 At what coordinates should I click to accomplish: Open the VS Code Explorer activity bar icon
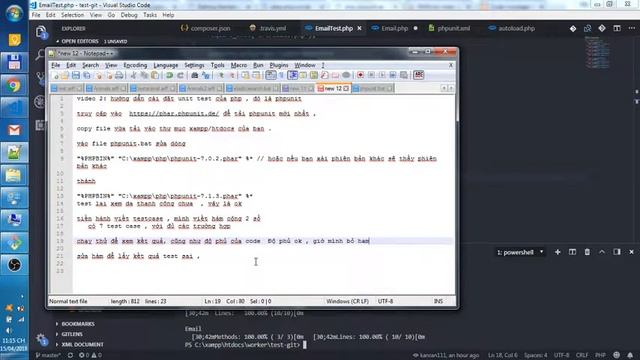40,32
